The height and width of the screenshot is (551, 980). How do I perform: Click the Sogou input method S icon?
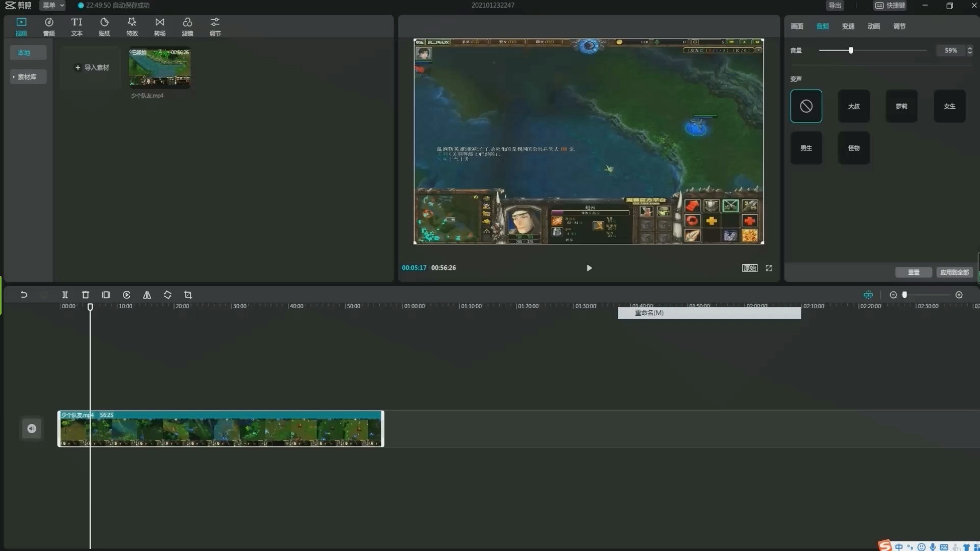pos(885,546)
